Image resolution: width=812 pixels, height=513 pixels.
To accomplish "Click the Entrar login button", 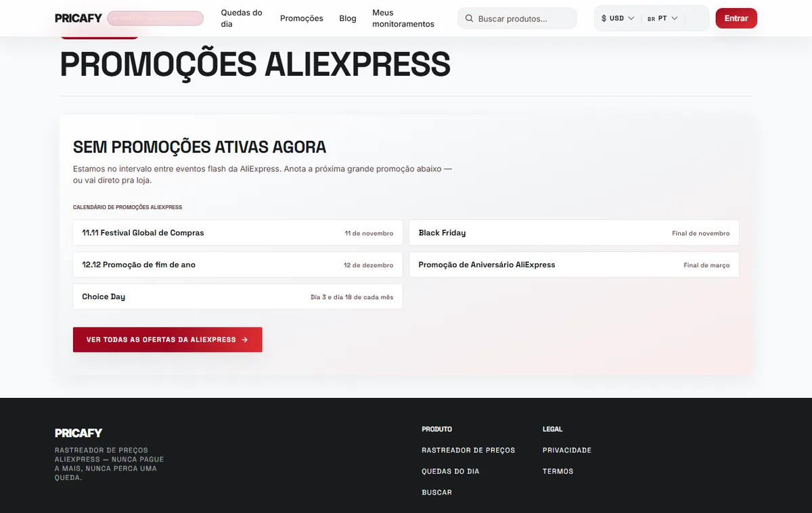I will point(736,18).
